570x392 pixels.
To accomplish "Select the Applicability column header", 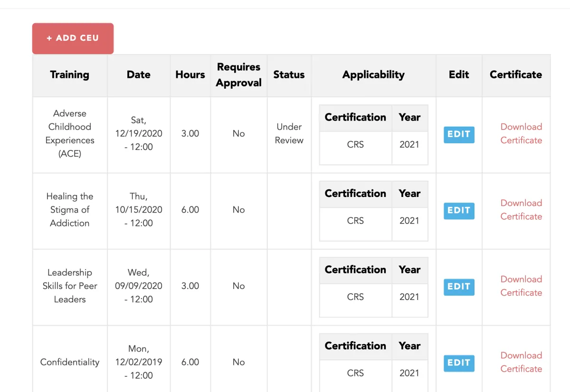I will click(373, 75).
